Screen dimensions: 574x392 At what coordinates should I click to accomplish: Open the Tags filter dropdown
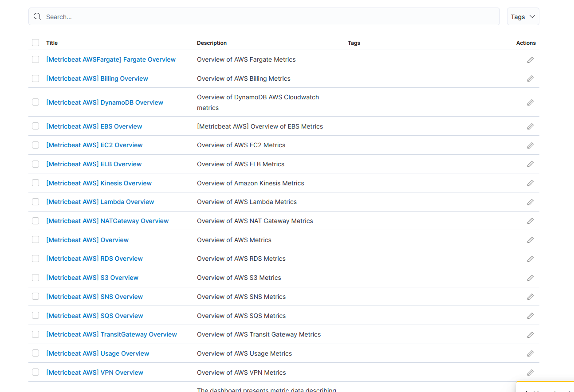click(523, 16)
